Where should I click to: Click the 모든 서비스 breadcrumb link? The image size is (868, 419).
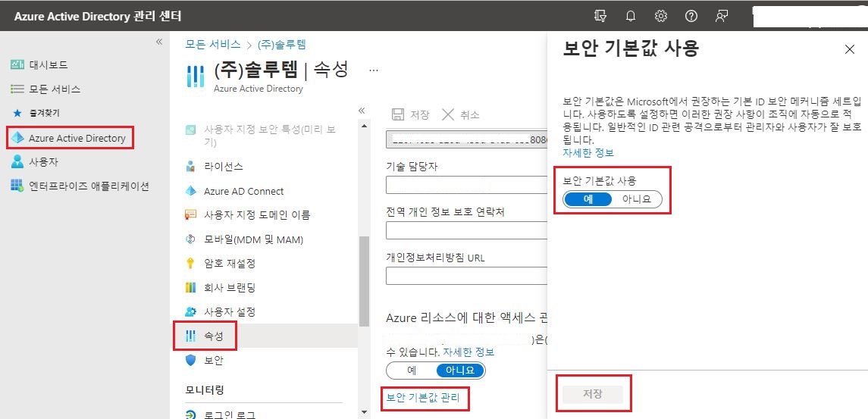213,44
